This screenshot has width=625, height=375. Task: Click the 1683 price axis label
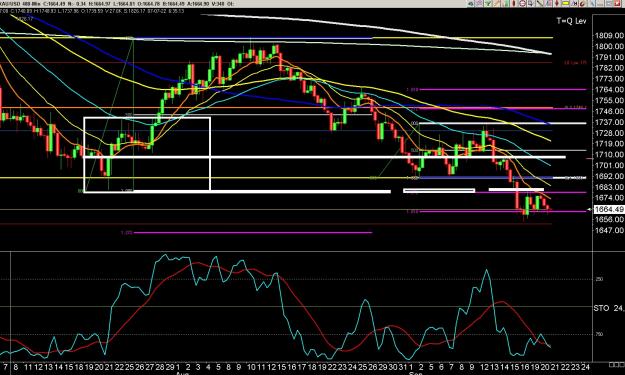point(609,187)
